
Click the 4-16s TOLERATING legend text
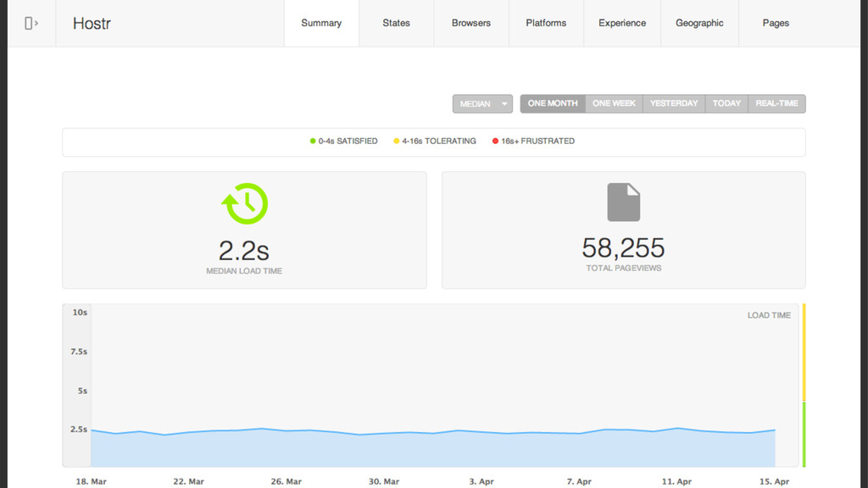point(439,141)
